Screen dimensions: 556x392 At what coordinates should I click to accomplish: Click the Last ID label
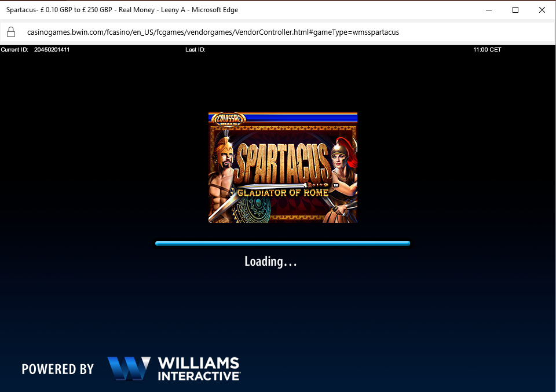coord(195,50)
